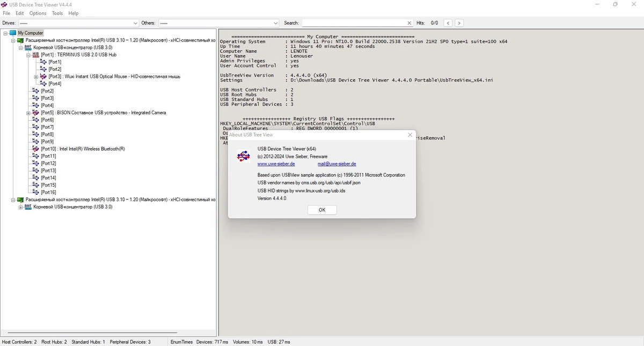The image size is (644, 346).
Task: Open the Drives dropdown
Action: [135, 23]
